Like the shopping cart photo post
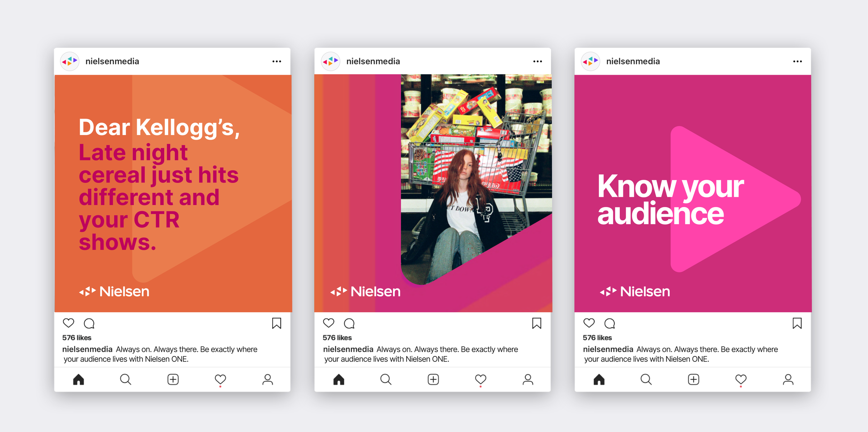 328,323
